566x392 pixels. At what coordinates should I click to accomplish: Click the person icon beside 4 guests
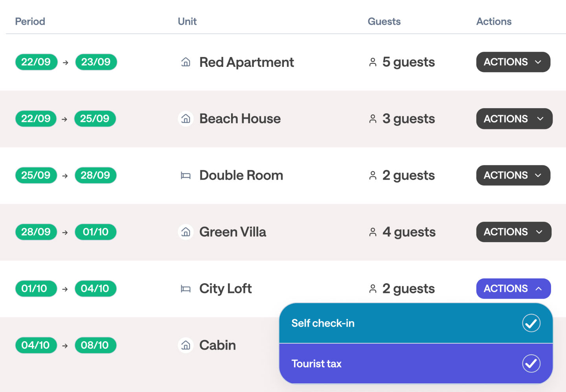pyautogui.click(x=373, y=232)
